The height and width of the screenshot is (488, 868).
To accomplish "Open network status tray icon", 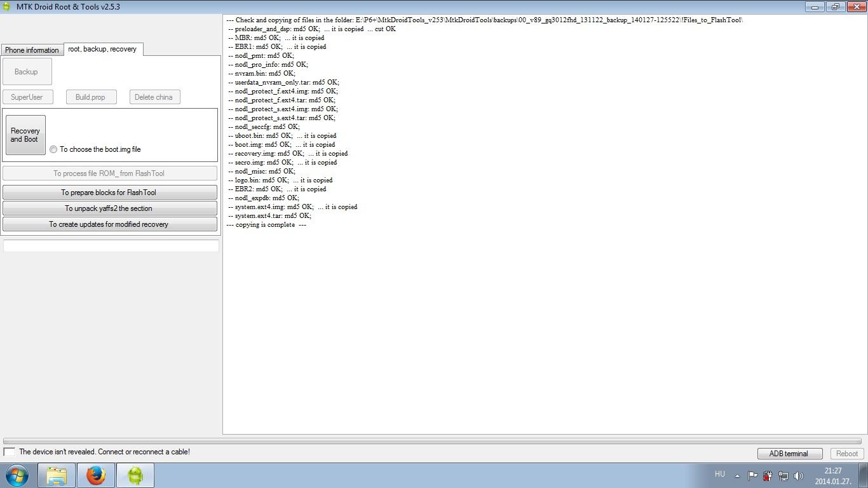I will click(x=783, y=475).
